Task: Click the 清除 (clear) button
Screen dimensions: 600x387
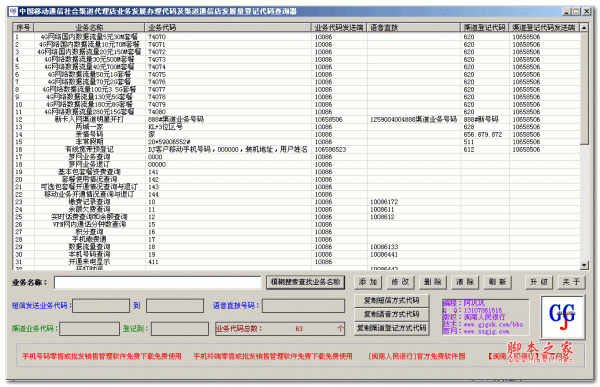Action: point(465,282)
